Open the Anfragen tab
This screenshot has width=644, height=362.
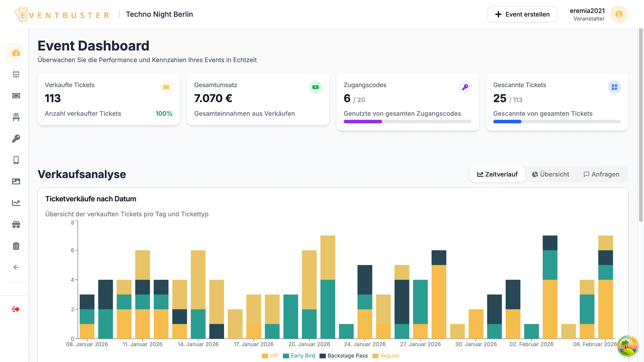coord(602,174)
